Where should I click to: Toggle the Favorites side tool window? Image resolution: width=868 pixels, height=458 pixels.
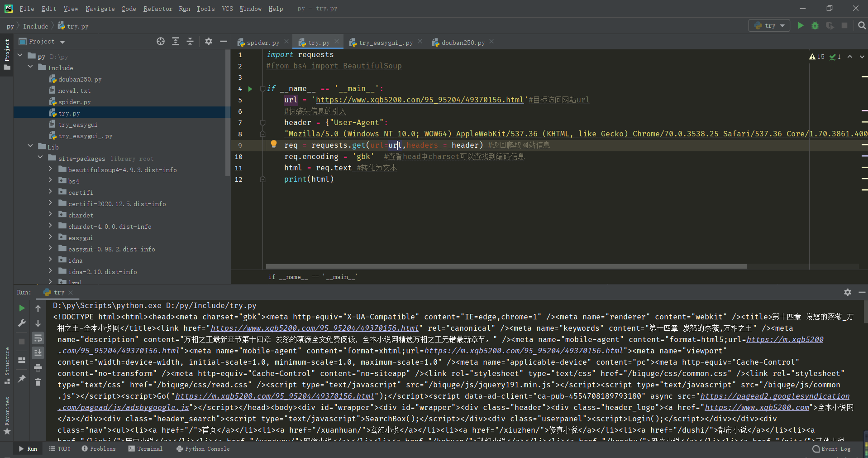[x=7, y=415]
